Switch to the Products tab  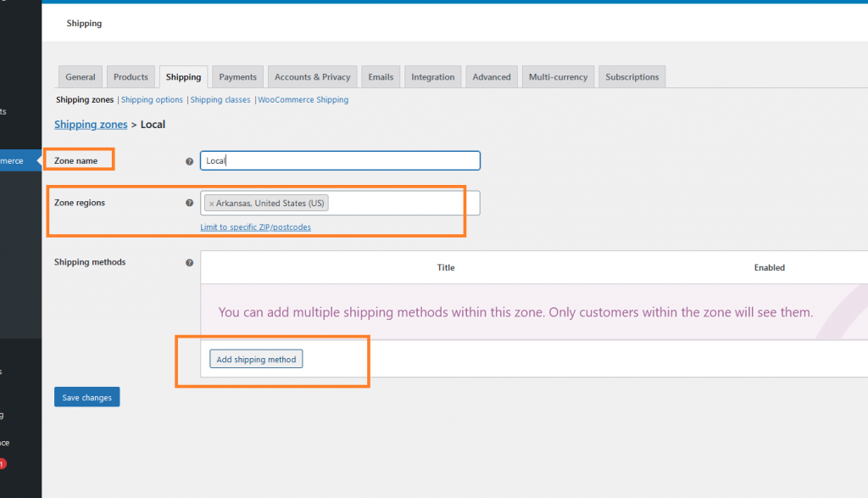(131, 77)
